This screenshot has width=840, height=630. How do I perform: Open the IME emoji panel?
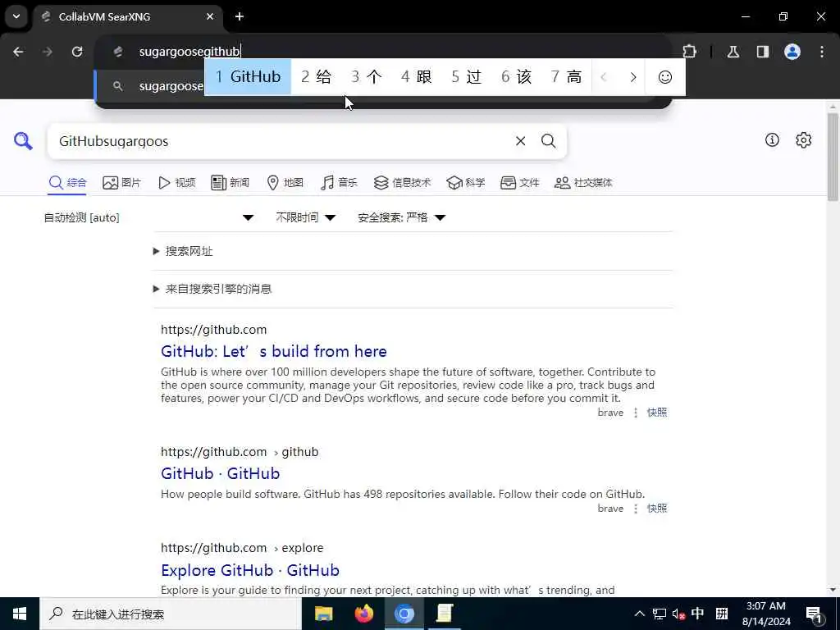click(664, 77)
